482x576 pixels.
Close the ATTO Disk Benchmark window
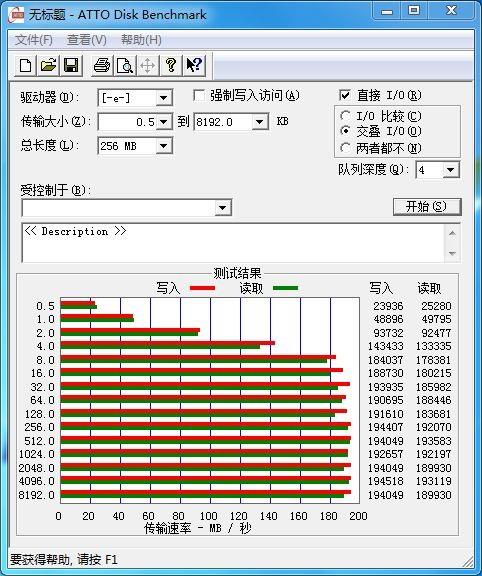(x=451, y=11)
